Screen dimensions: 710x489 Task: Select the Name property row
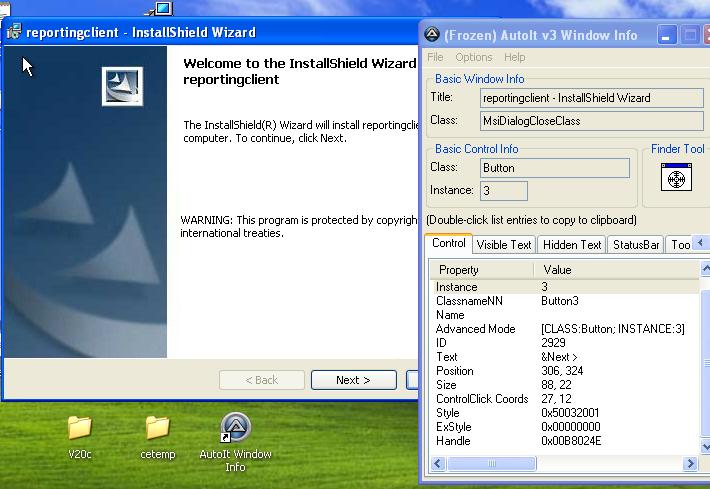(x=564, y=315)
